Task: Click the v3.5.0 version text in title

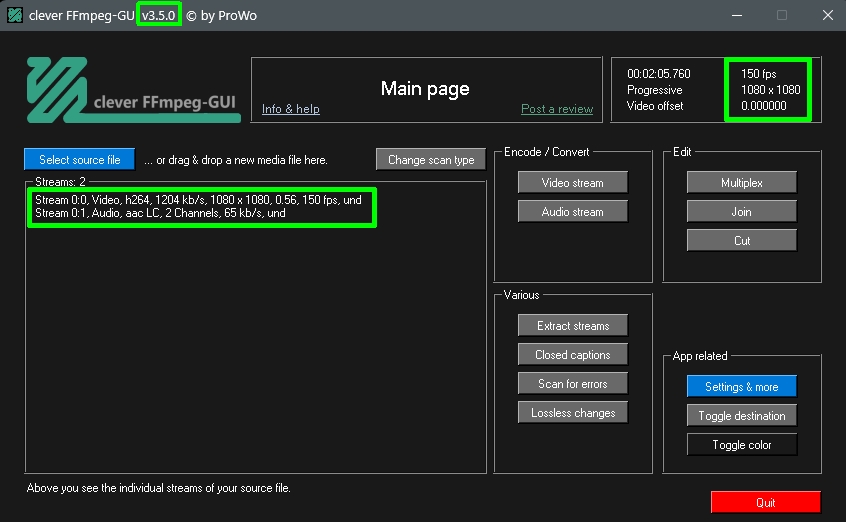Action: [x=158, y=15]
